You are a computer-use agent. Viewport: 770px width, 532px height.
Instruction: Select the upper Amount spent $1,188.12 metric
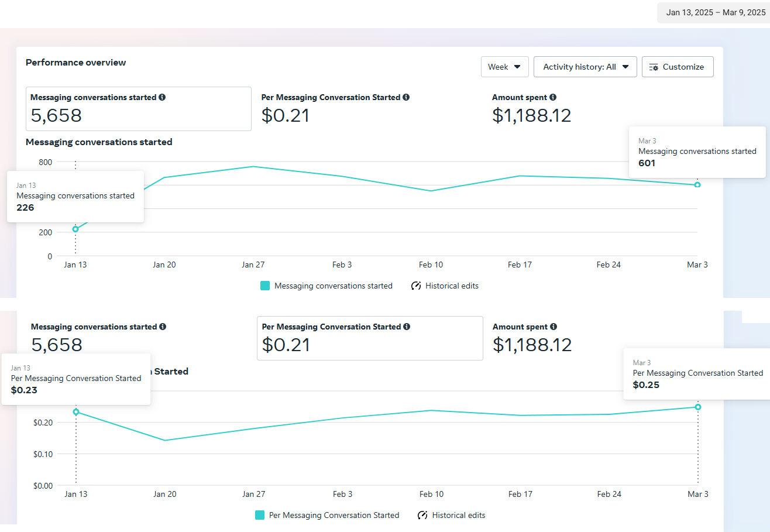coord(531,109)
